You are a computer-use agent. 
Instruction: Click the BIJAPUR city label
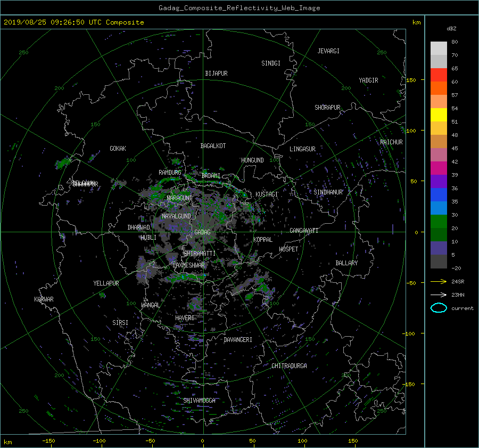point(216,74)
